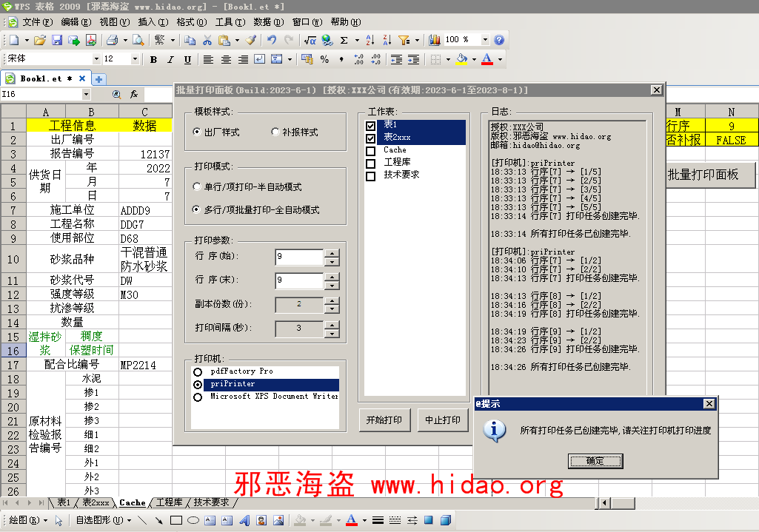The width and height of the screenshot is (759, 532).
Task: Add a new document tab with the plus button
Action: [98, 79]
